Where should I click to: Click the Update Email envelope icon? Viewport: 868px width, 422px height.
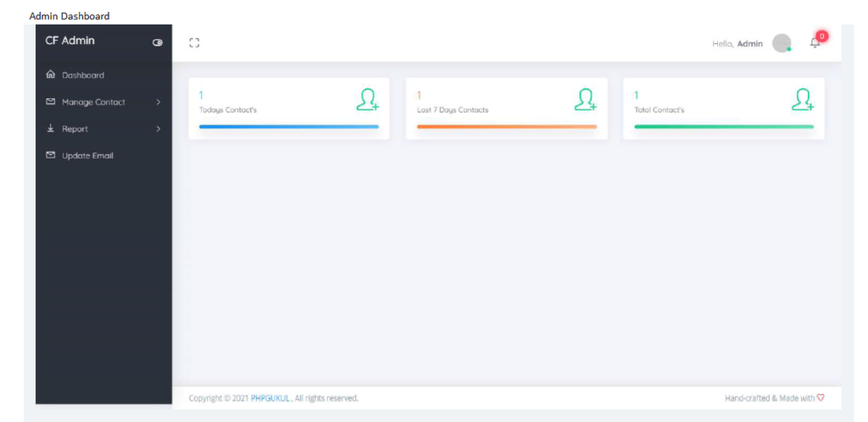[x=50, y=155]
